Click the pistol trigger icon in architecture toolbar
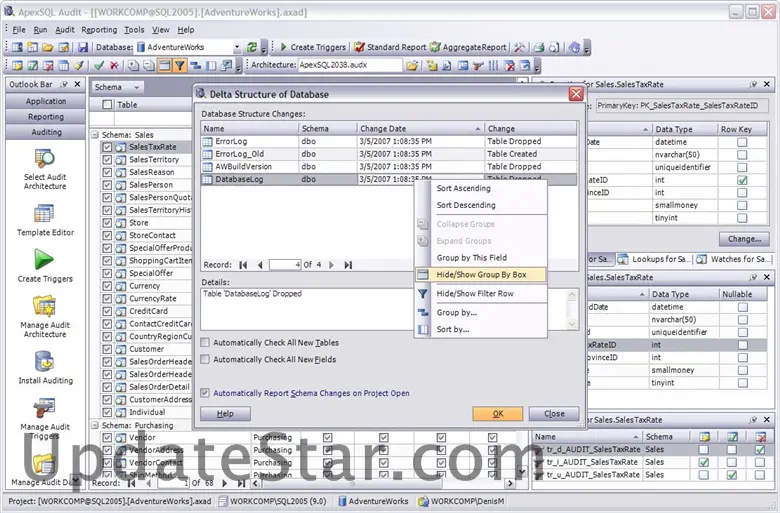The image size is (780, 513). click(478, 65)
